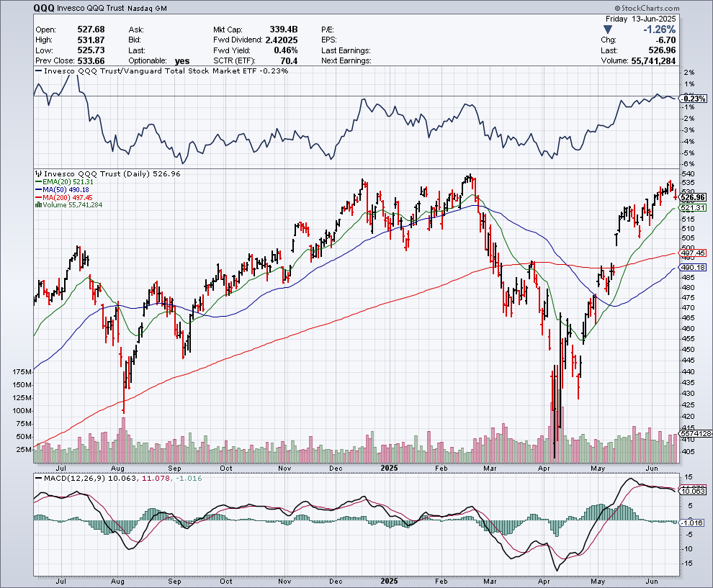
Task: Click the -1.26% percent change value
Action: click(x=659, y=30)
